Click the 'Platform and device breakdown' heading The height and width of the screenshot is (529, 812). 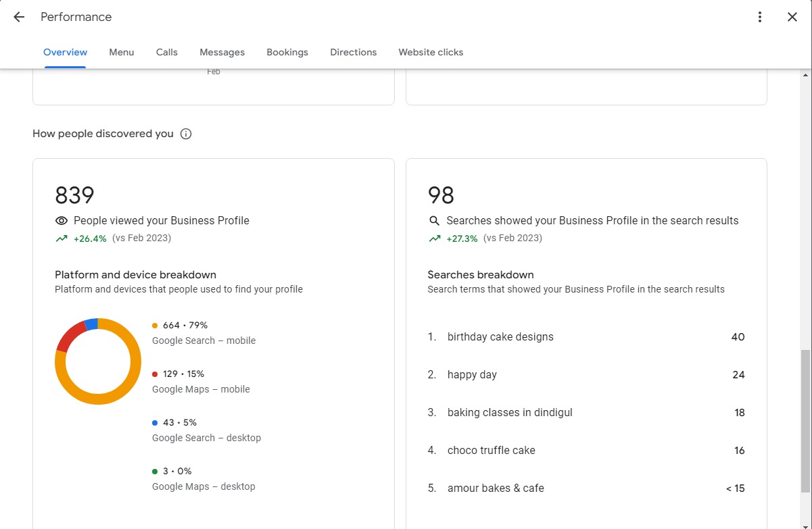pyautogui.click(x=135, y=275)
